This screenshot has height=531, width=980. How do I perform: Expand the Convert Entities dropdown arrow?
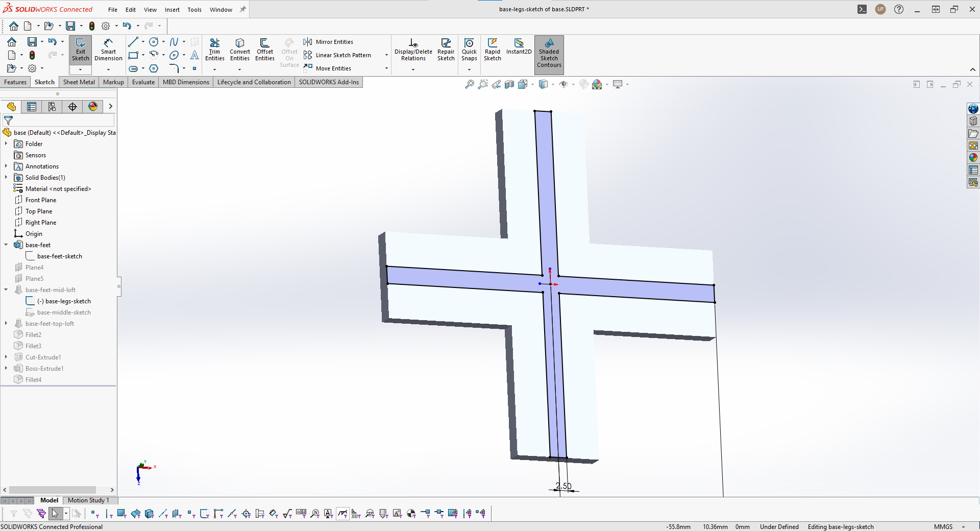pos(239,69)
